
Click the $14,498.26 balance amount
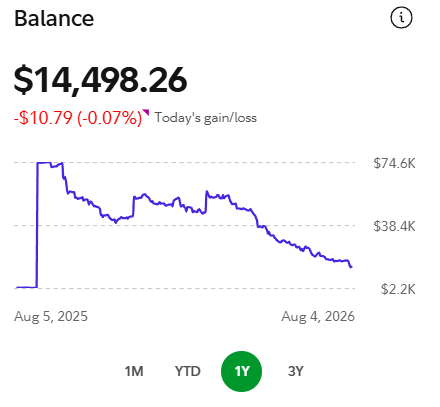pyautogui.click(x=100, y=80)
